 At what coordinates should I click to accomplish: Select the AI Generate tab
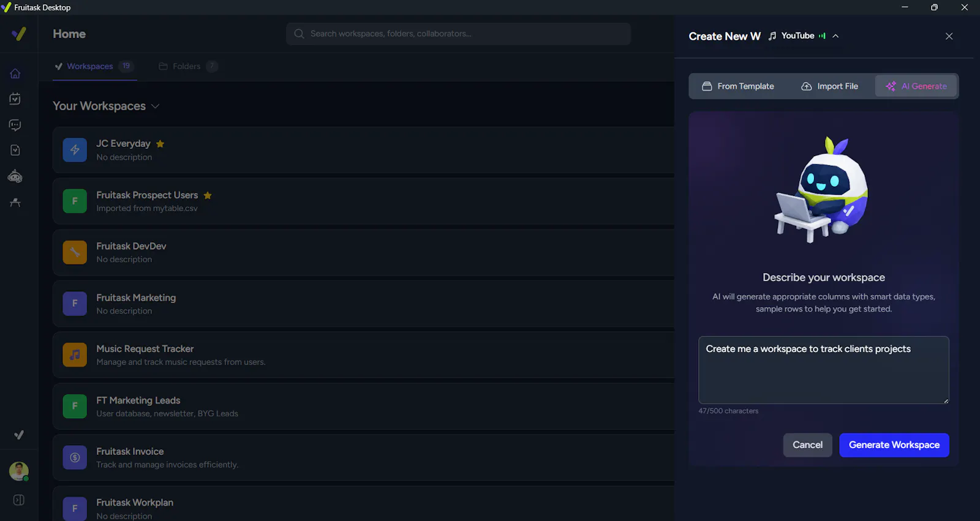coord(916,86)
